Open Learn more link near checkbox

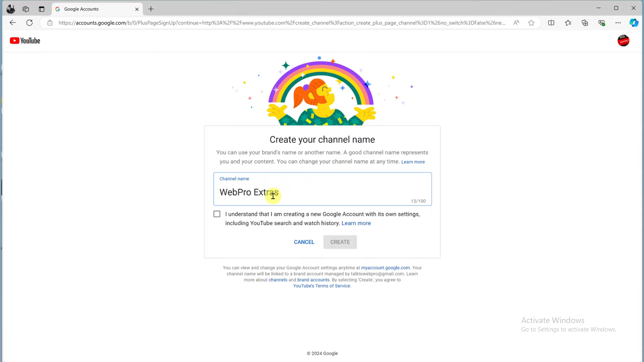click(x=356, y=223)
